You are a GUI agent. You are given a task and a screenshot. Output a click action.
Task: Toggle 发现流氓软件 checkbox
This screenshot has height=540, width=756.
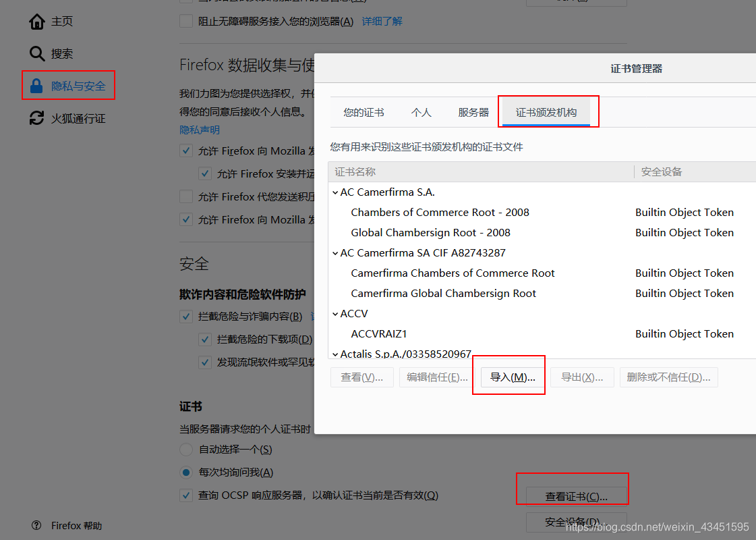(205, 362)
